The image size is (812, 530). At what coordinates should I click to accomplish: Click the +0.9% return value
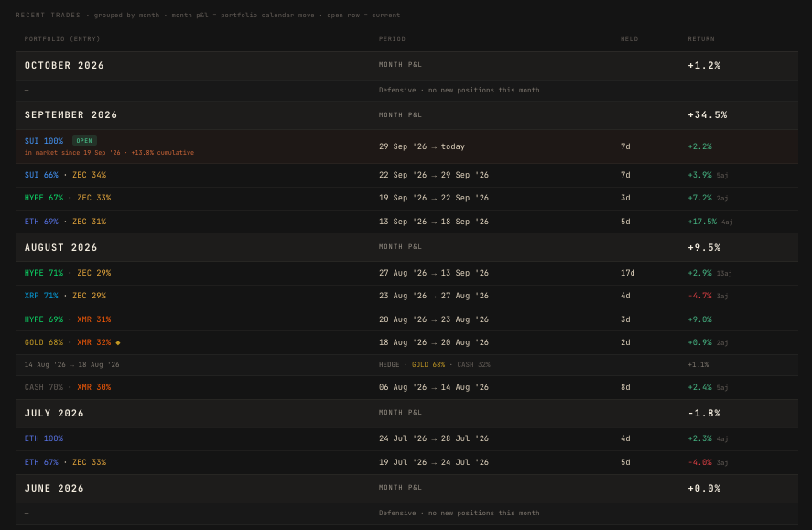click(699, 342)
